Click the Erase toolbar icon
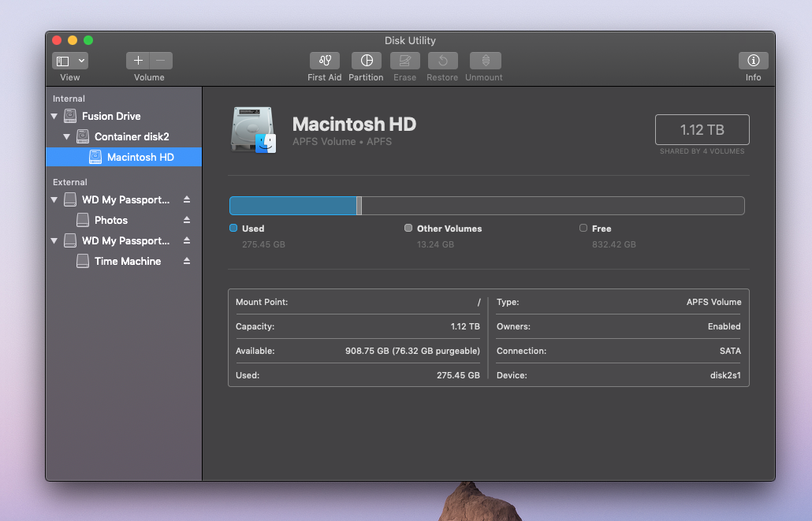The image size is (812, 521). coord(404,61)
